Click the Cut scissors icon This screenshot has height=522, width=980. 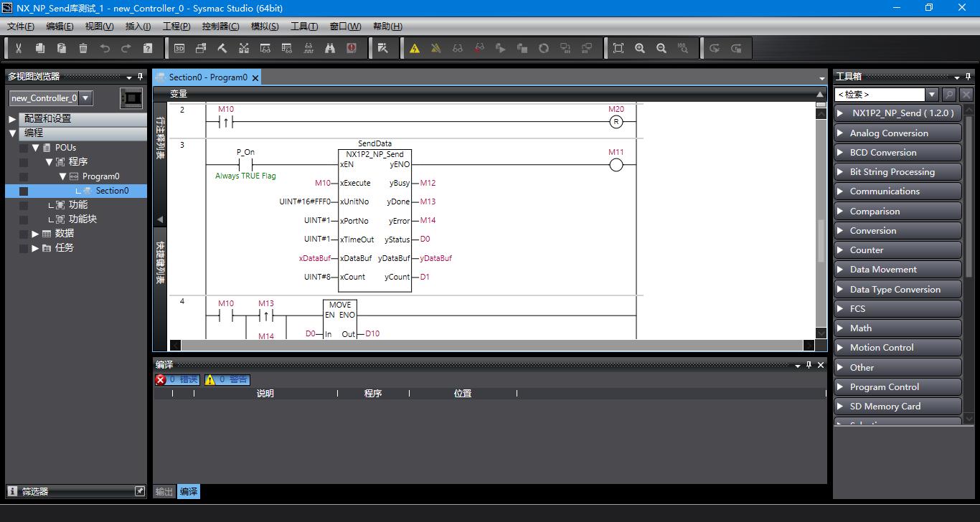(19, 48)
